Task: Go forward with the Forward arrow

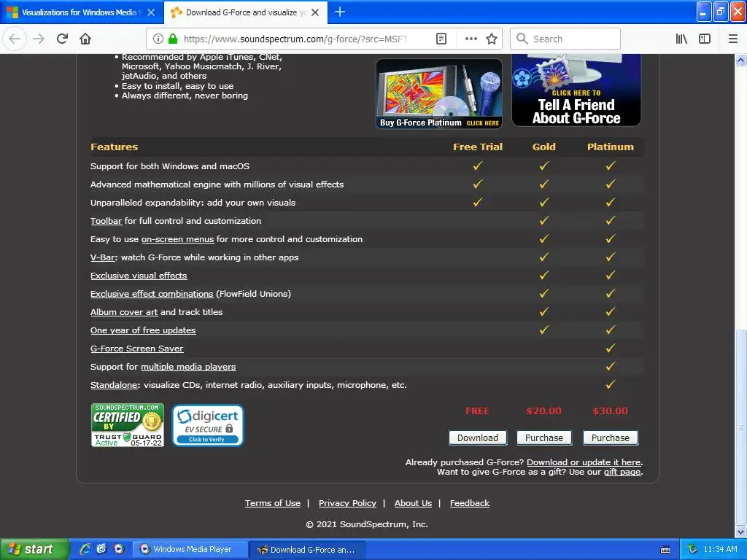Action: 39,39
